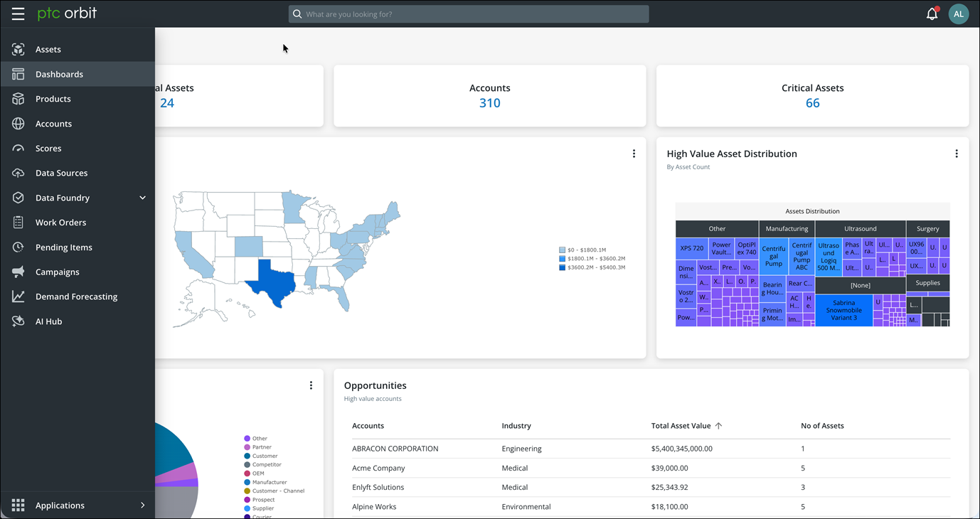980x519 pixels.
Task: Click the Products box icon
Action: tap(18, 99)
